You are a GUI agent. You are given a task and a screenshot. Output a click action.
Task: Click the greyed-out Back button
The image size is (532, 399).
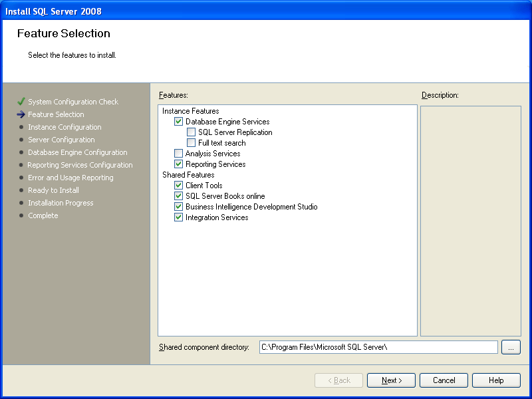coord(338,380)
